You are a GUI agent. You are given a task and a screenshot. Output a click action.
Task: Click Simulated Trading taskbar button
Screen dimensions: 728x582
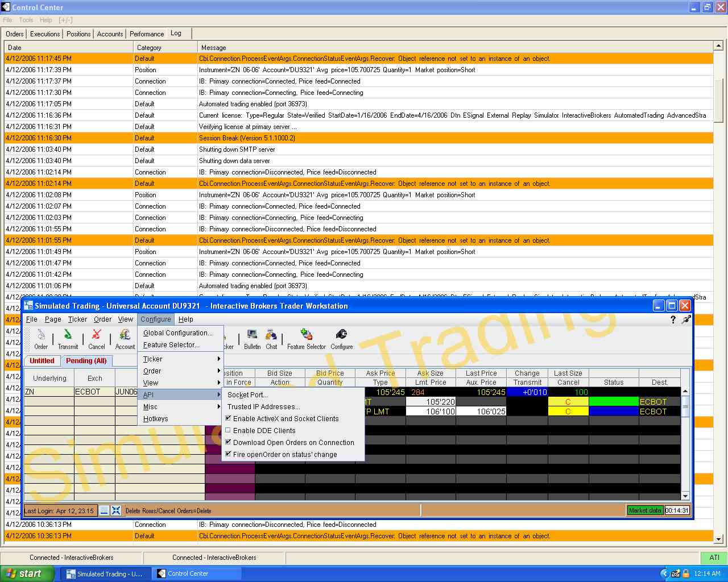pos(105,573)
